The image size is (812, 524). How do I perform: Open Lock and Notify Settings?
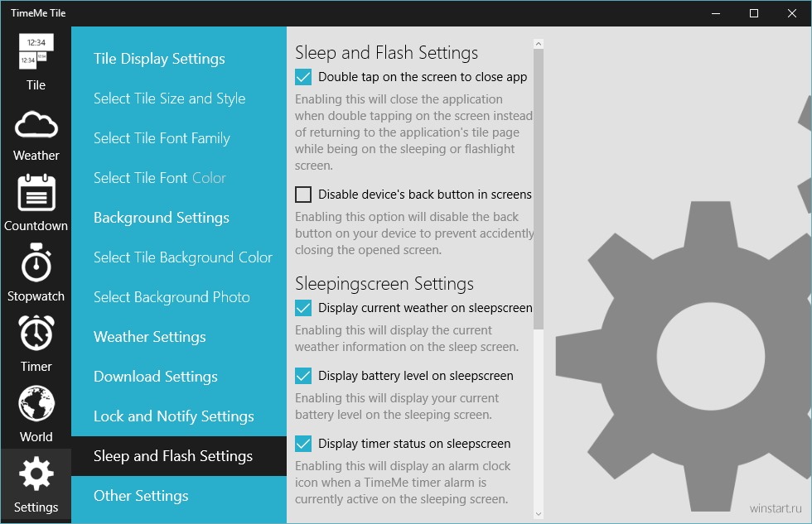(173, 416)
